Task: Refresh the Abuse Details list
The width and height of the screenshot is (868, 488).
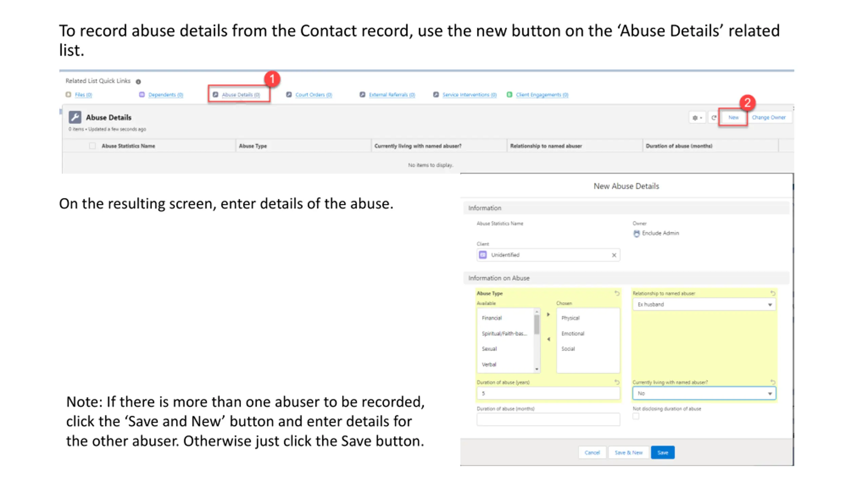Action: pos(714,118)
